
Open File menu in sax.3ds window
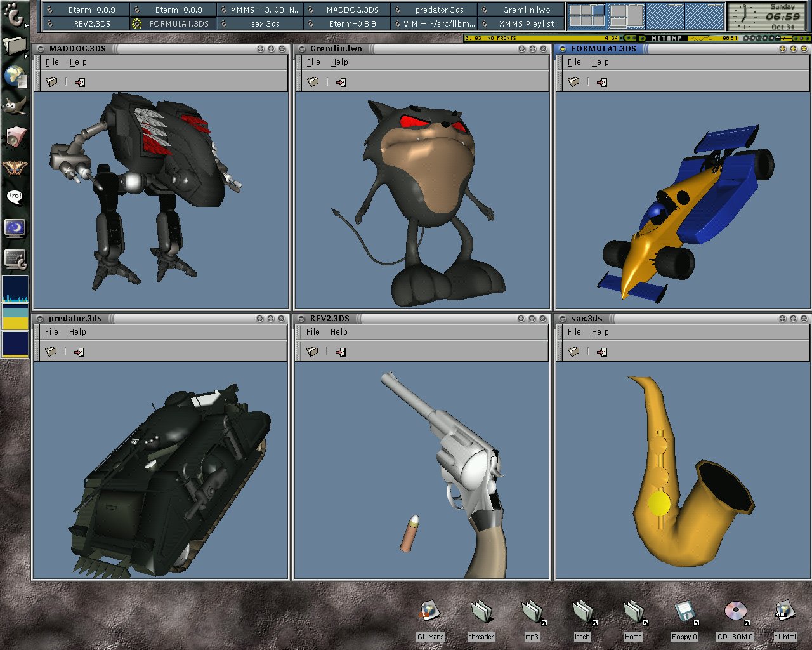[x=574, y=332]
